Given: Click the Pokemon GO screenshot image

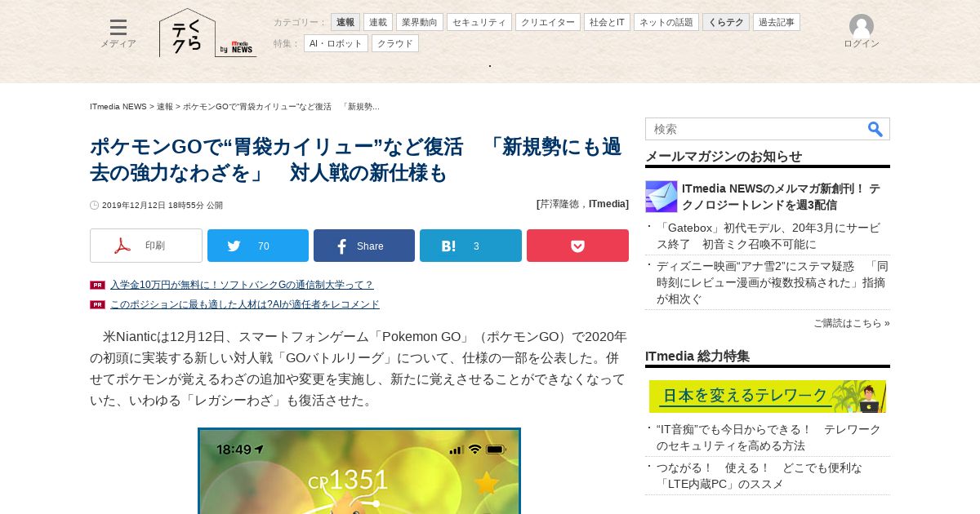Looking at the screenshot, I should pos(359,471).
